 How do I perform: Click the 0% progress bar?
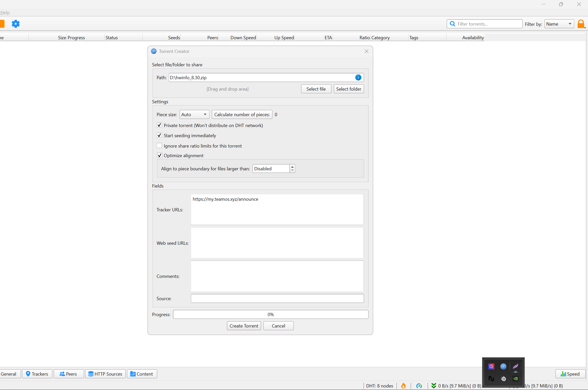click(x=271, y=314)
